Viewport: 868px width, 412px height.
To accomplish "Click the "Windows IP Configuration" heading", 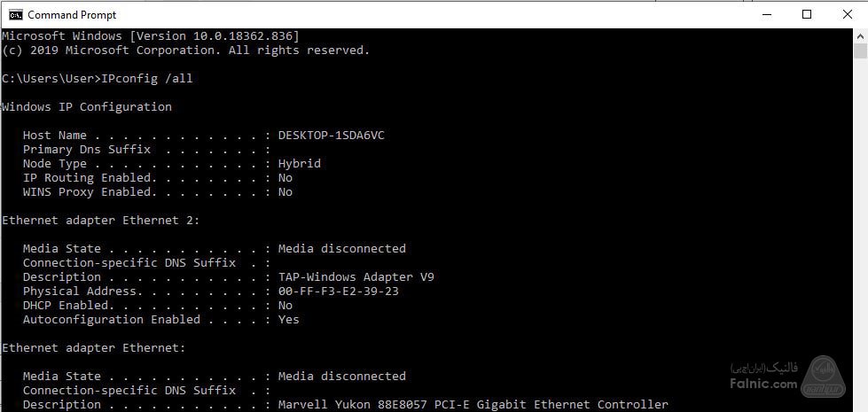I will coord(87,107).
